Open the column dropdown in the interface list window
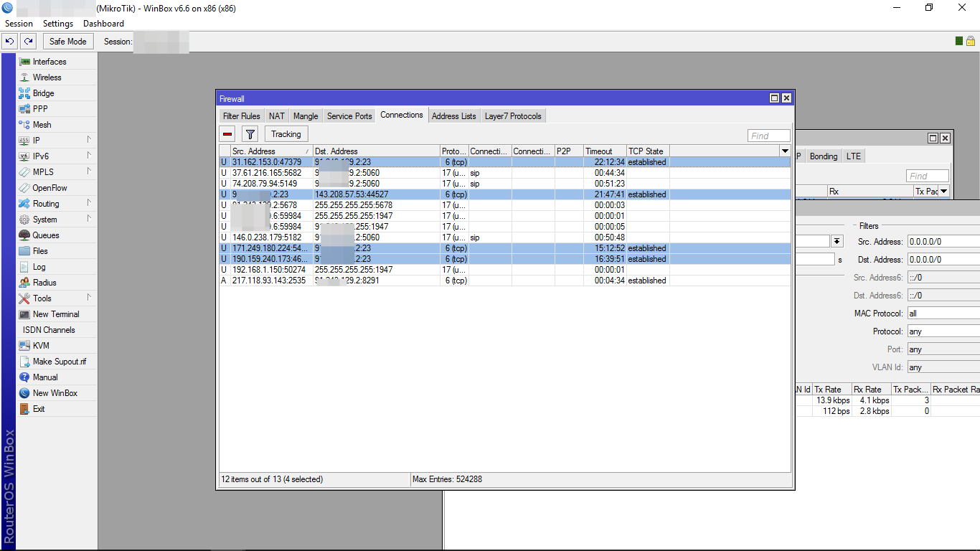The width and height of the screenshot is (980, 551). coord(943,192)
